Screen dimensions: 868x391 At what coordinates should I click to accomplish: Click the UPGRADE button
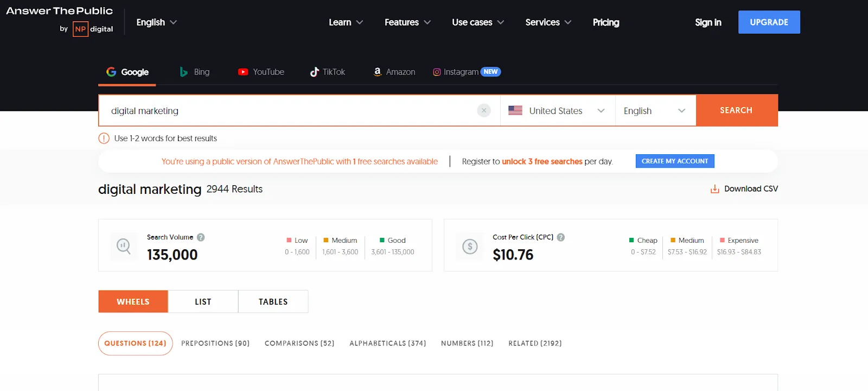coord(769,22)
